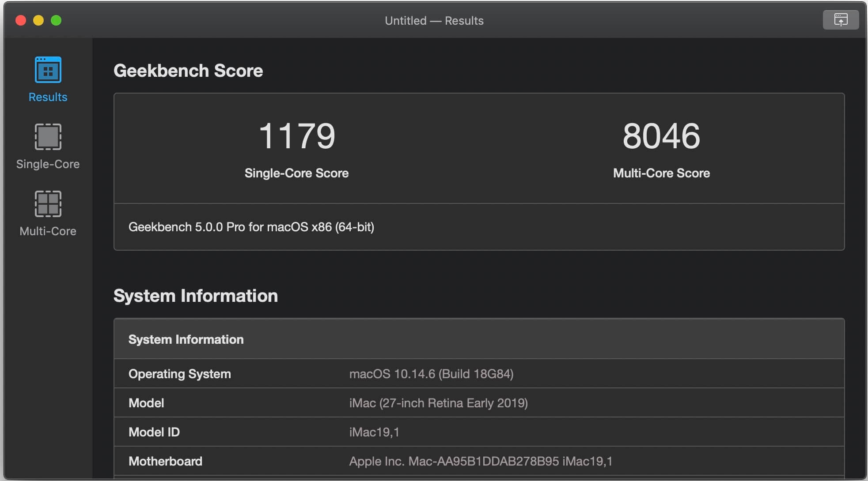Switch to the Single-Core tab label

(x=48, y=164)
